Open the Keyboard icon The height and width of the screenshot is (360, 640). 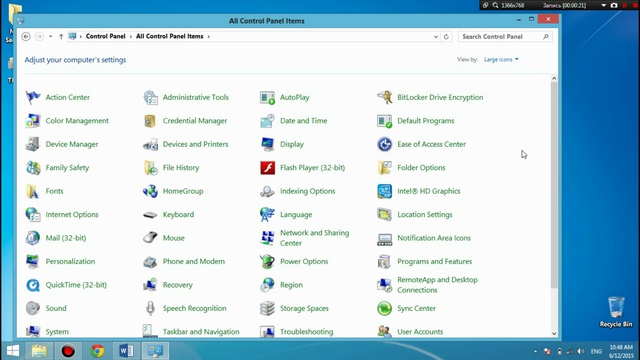(150, 215)
